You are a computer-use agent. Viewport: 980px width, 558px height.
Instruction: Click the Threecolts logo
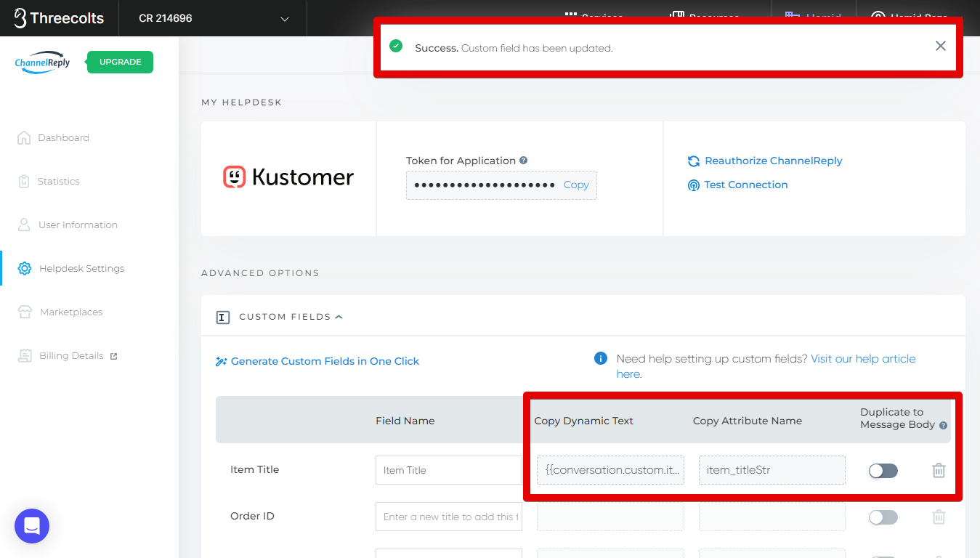click(x=59, y=18)
